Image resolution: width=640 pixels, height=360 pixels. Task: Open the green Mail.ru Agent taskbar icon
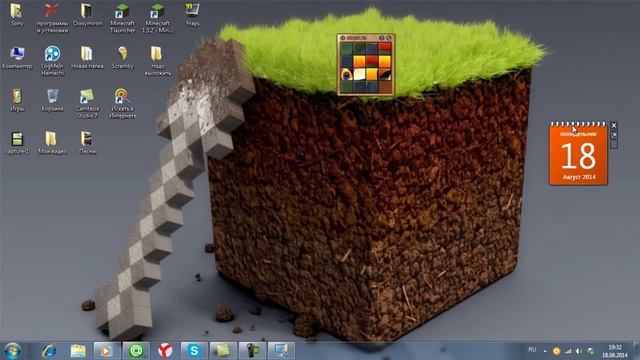click(136, 351)
